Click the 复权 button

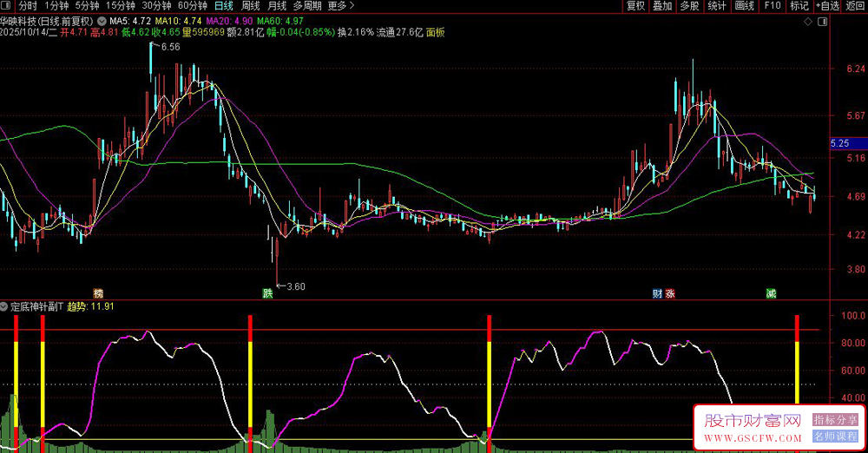pos(635,5)
